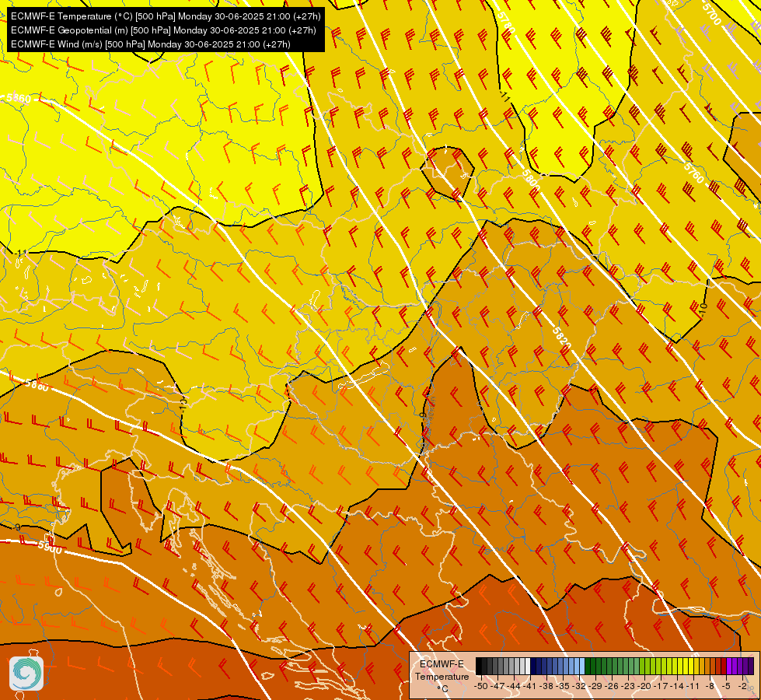
Task: Click the 5900 geopotential contour label
Action: [x=50, y=548]
